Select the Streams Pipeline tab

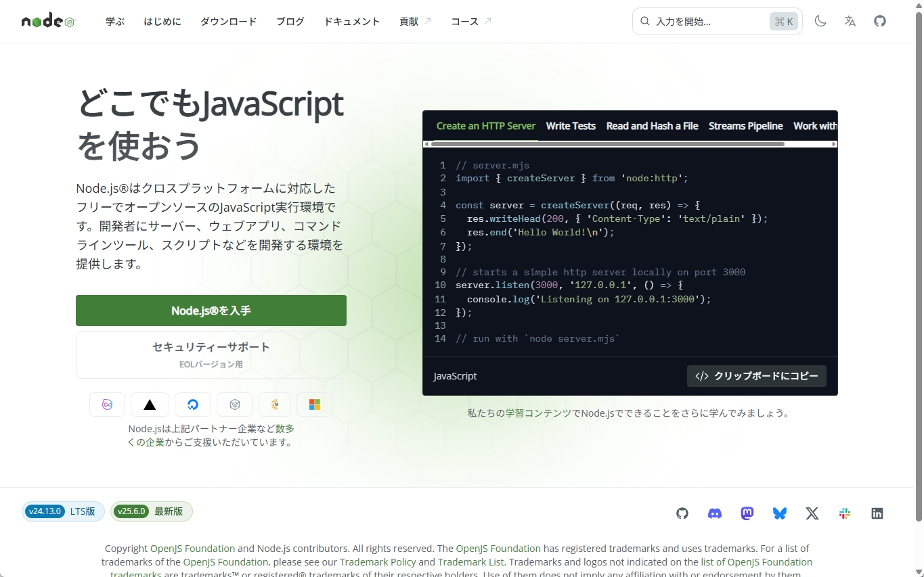[745, 126]
